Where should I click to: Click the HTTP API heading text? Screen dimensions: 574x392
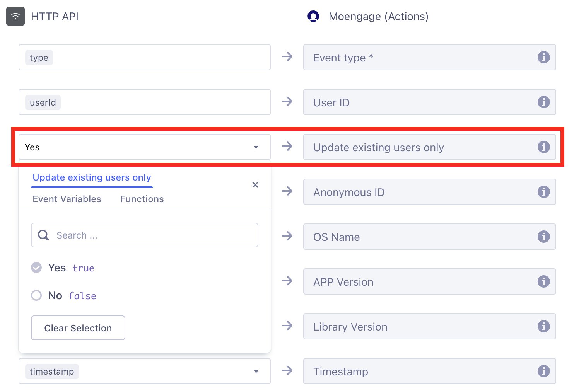[55, 17]
